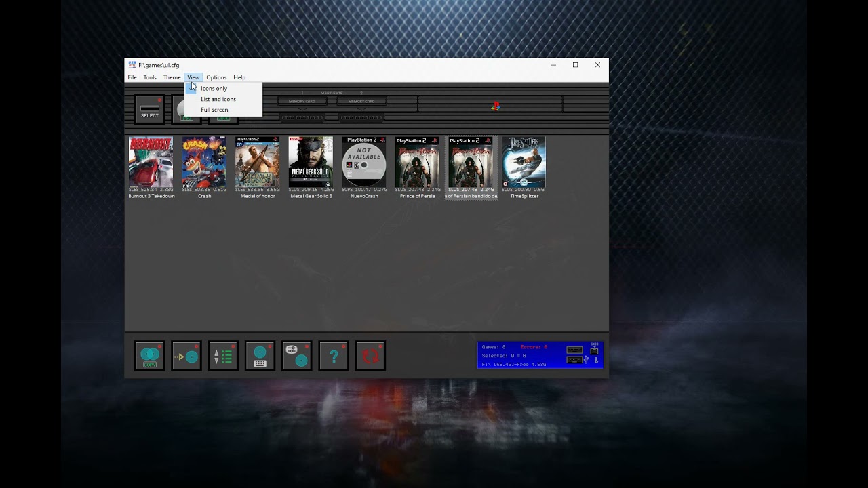Viewport: 868px width, 488px height.
Task: Select the Burnout 3 Takedown cover
Action: [x=151, y=162]
